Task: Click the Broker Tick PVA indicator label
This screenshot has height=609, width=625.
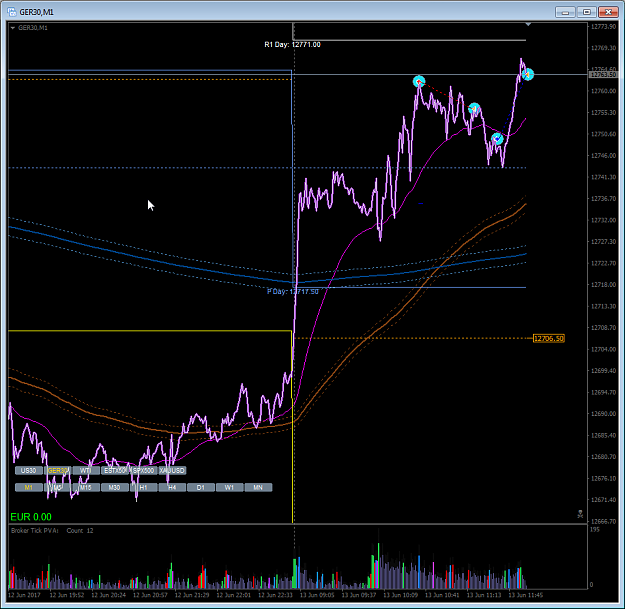Action: click(x=35, y=530)
